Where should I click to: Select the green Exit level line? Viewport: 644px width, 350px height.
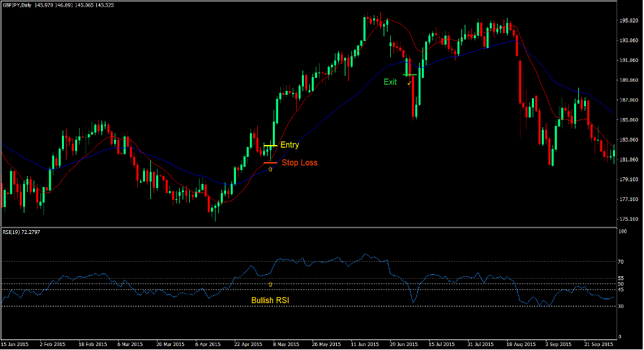click(x=410, y=74)
